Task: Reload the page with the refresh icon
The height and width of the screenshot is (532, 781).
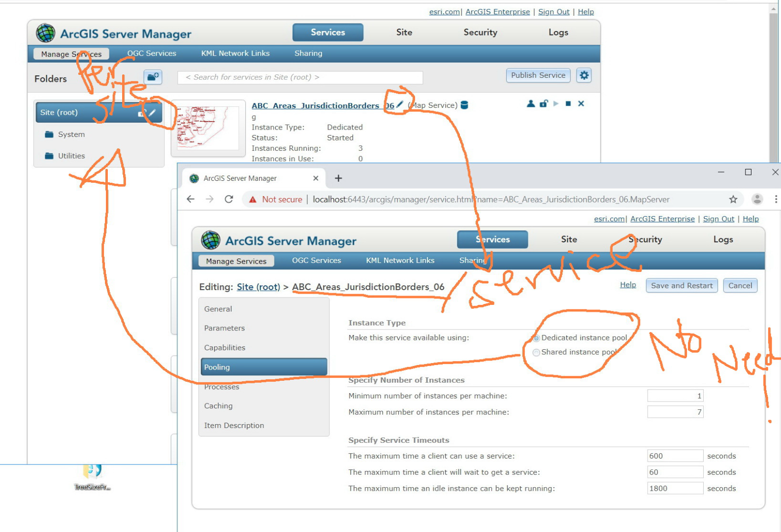Action: [229, 199]
